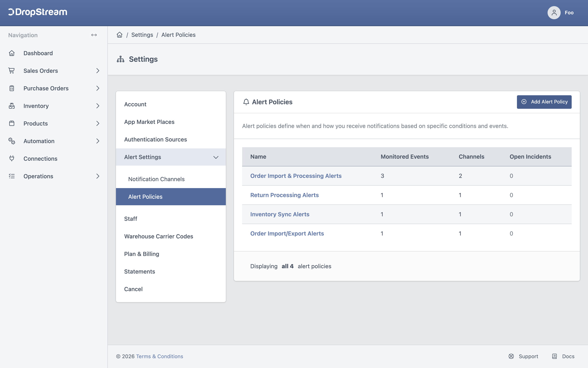Click the Settings breadcrumb link
This screenshot has width=588, height=368.
(142, 35)
